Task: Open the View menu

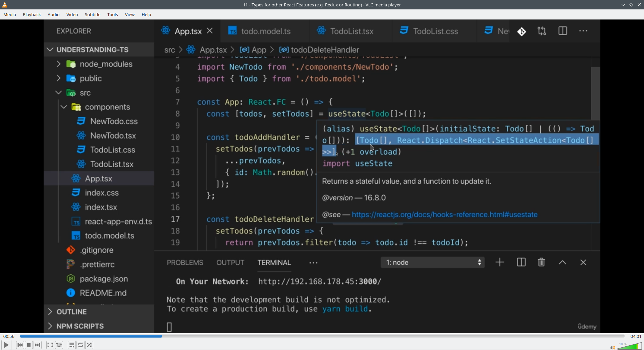Action: (130, 15)
